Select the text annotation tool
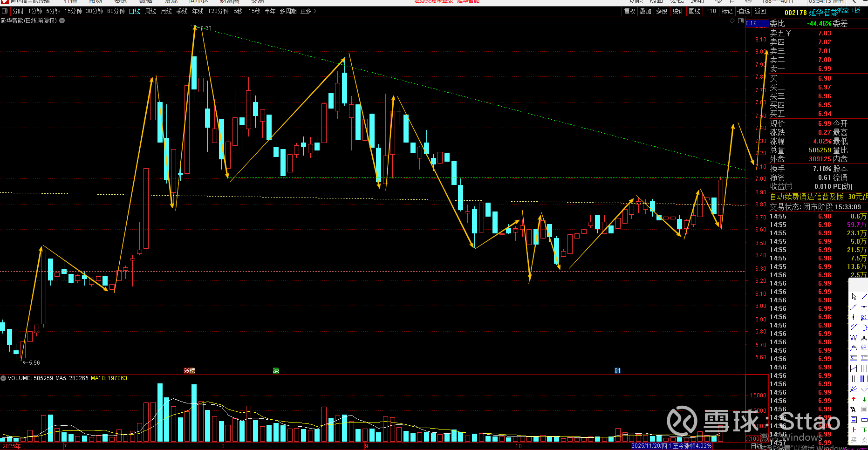This screenshot has height=450, width=868. 854,409
